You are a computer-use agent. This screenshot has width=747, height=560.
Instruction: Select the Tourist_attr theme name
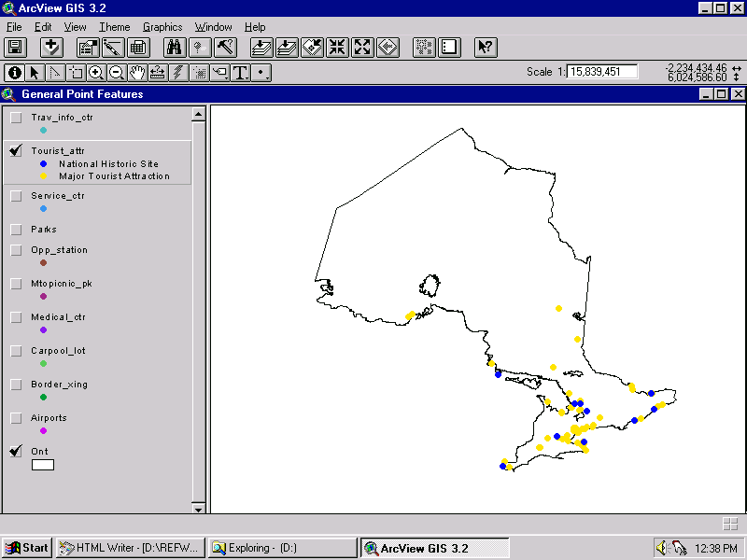pyautogui.click(x=58, y=151)
